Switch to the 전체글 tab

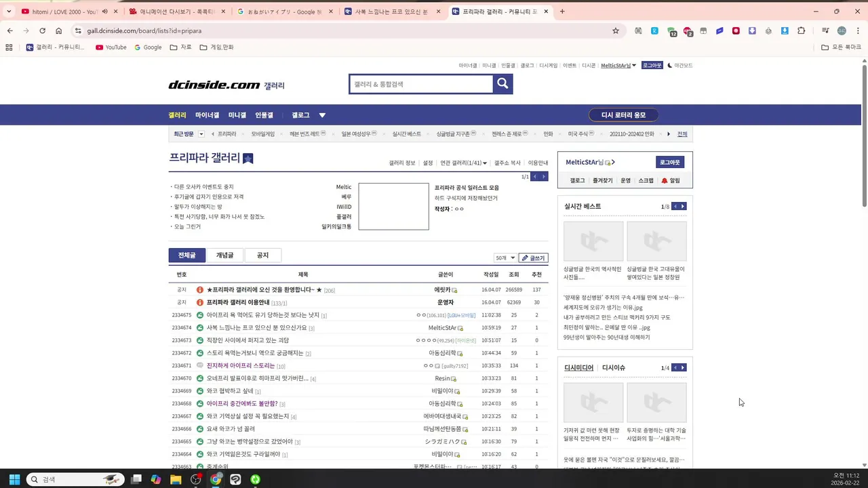pyautogui.click(x=187, y=256)
